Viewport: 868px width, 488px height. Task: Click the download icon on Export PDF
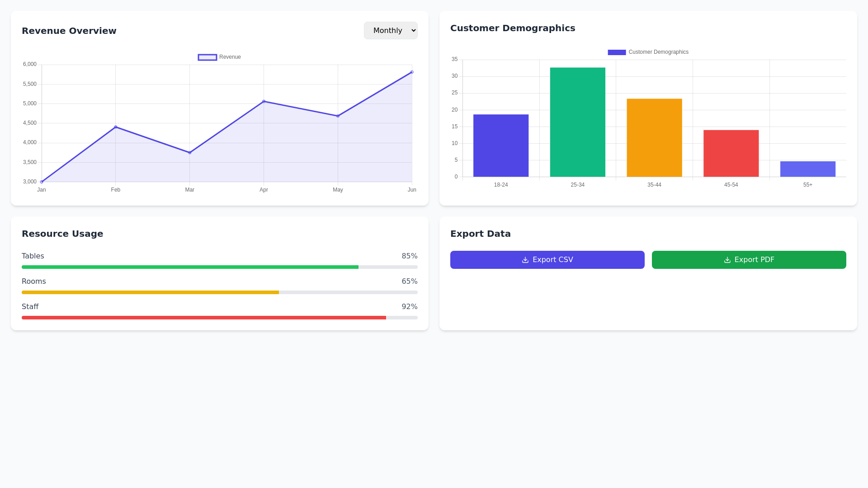(727, 260)
